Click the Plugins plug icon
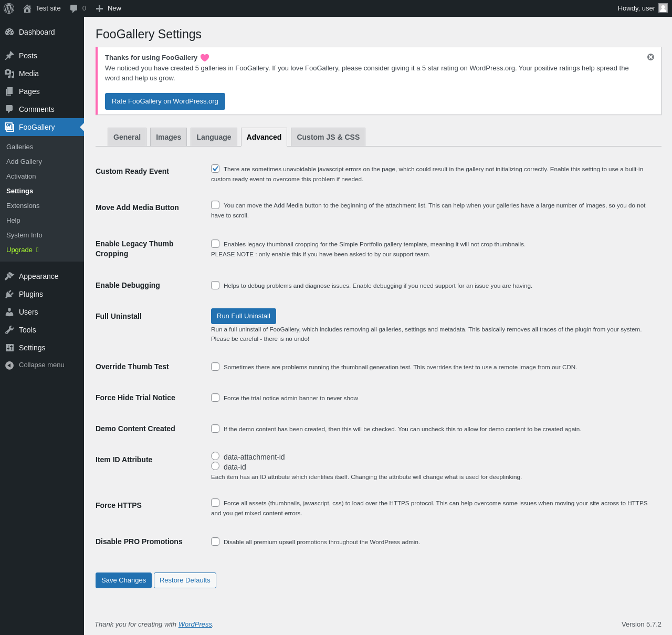This screenshot has height=635, width=672. click(9, 294)
